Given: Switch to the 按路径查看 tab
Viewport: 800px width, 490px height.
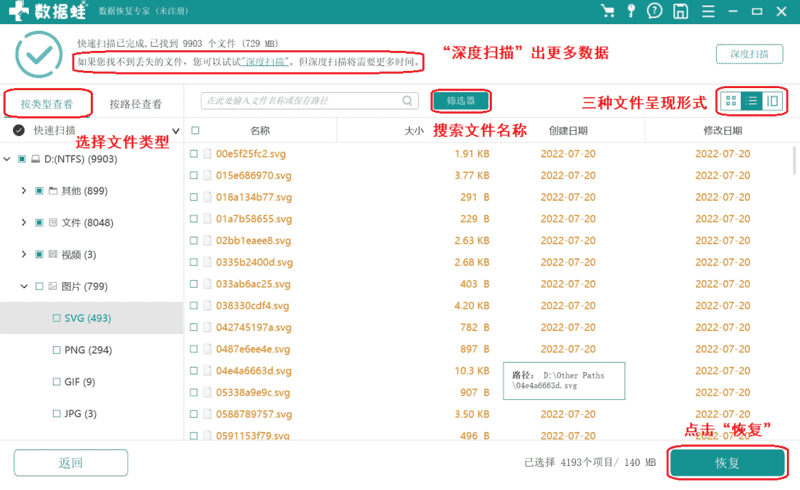Looking at the screenshot, I should coord(136,103).
